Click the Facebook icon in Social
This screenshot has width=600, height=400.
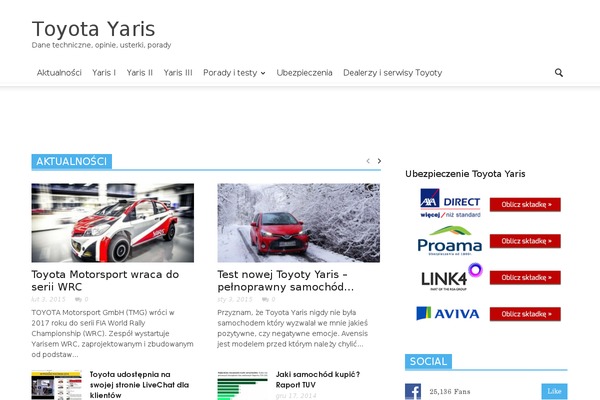click(x=413, y=392)
